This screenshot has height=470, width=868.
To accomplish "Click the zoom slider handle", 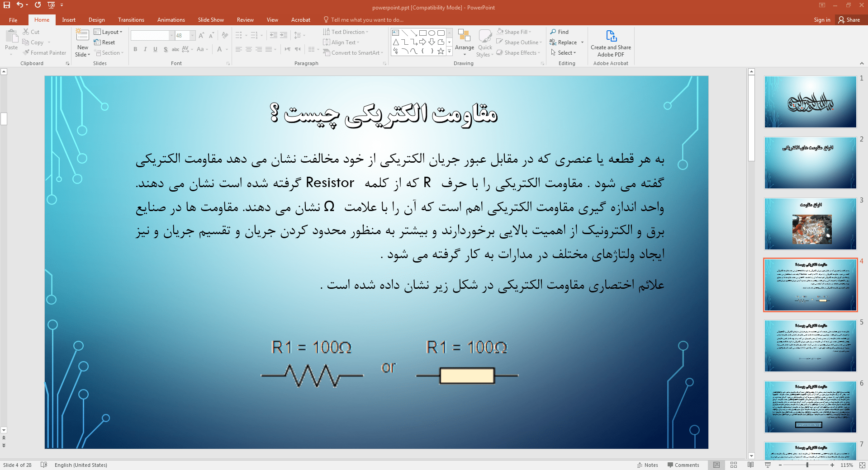I will (x=807, y=465).
